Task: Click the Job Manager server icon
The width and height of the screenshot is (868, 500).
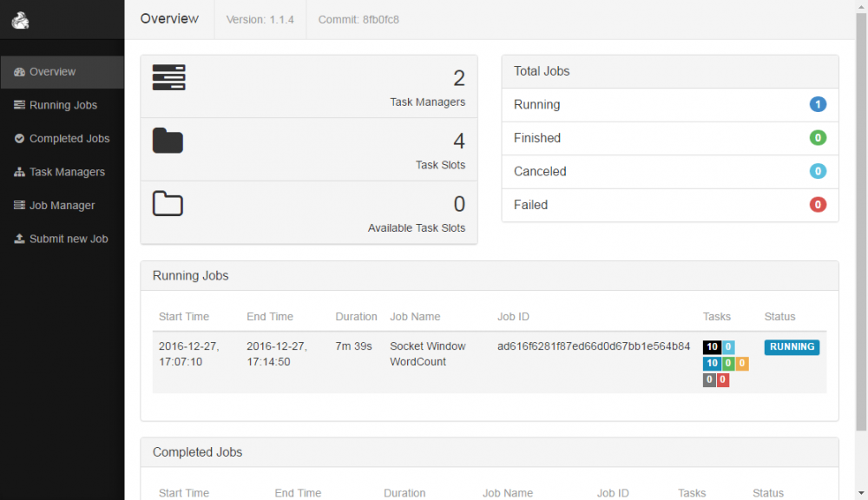Action: point(20,206)
